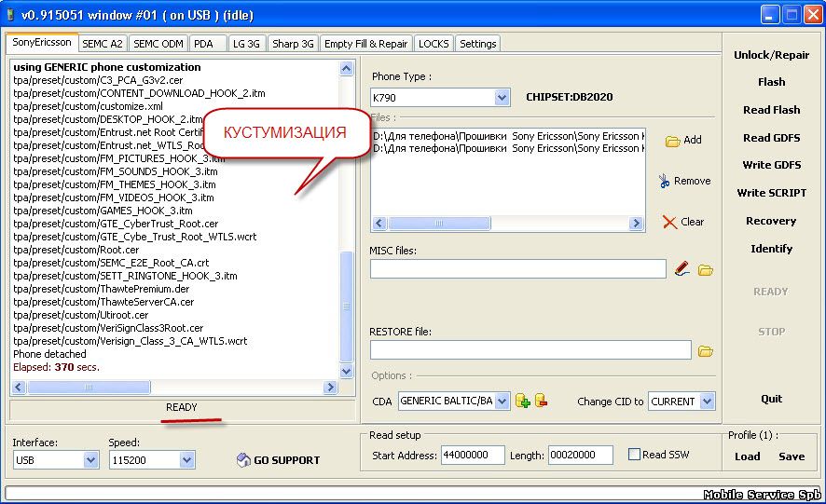The height and width of the screenshot is (504, 826).
Task: Click log line C3_PCA_G3v2.cer
Action: click(98, 80)
